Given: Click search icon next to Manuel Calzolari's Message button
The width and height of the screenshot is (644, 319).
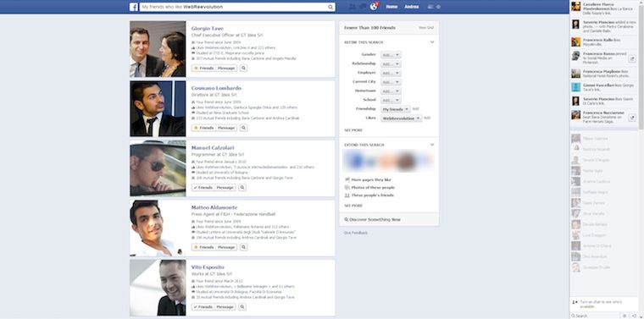Looking at the screenshot, I should point(242,187).
